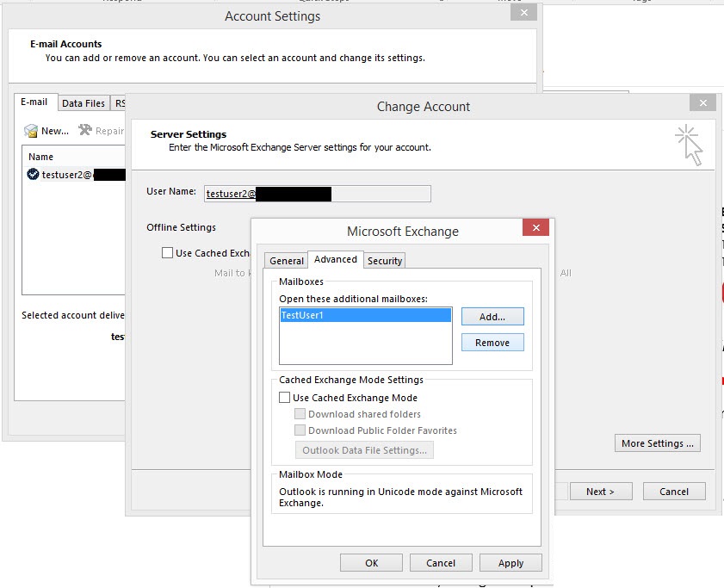
Task: Remove the TestUser1 mailbox
Action: (492, 342)
